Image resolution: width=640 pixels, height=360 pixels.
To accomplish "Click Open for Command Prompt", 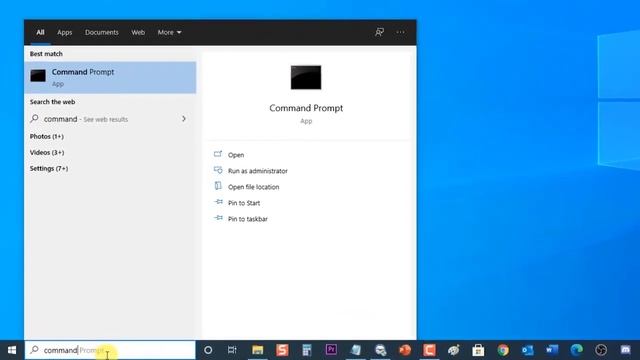I will click(x=236, y=155).
